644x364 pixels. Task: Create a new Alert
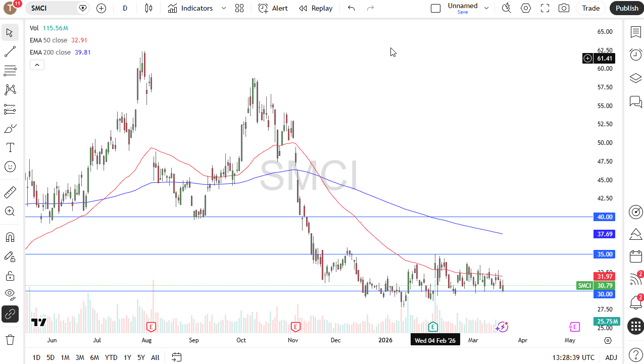(273, 8)
